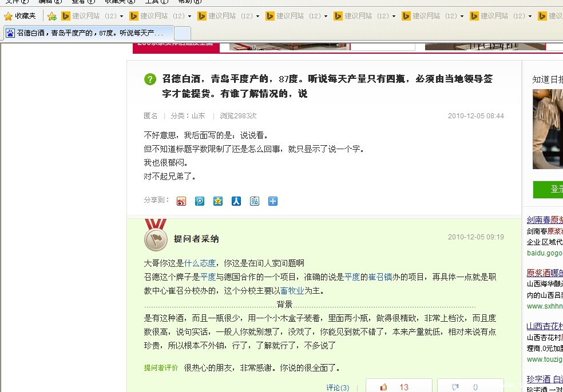Share the question to Tencent Weibo
563x392 pixels.
pos(200,201)
